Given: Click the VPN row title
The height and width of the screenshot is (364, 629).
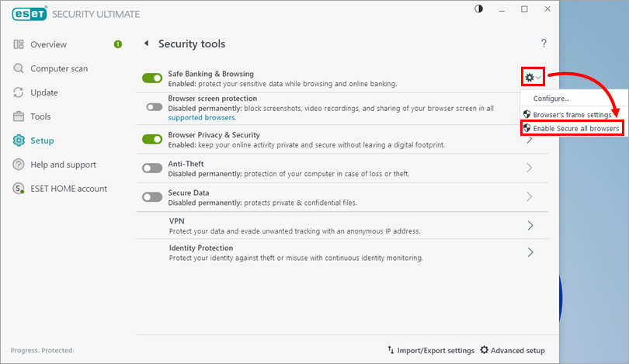Looking at the screenshot, I should 176,221.
